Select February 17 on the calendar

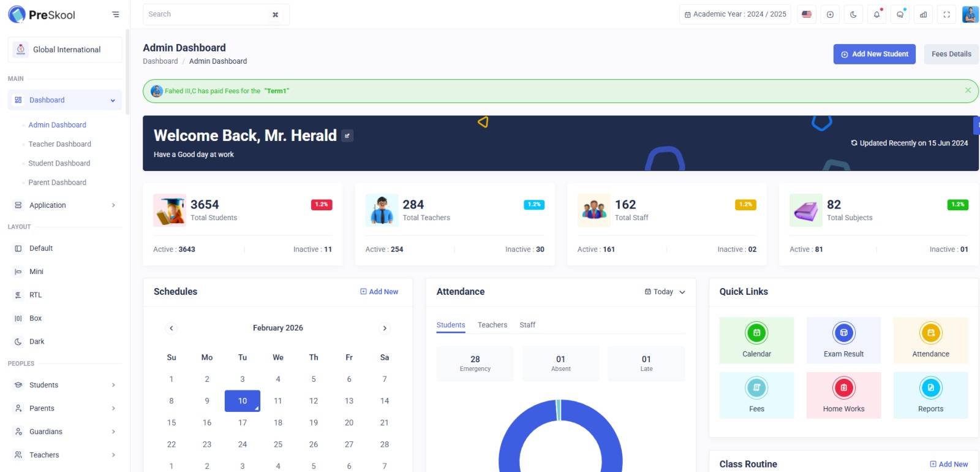pyautogui.click(x=243, y=423)
